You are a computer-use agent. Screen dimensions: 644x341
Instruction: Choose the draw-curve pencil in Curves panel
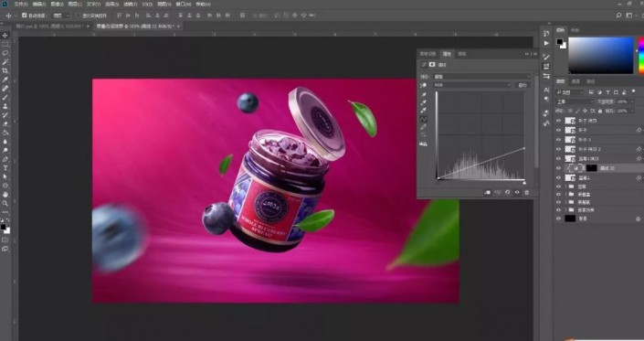(424, 127)
